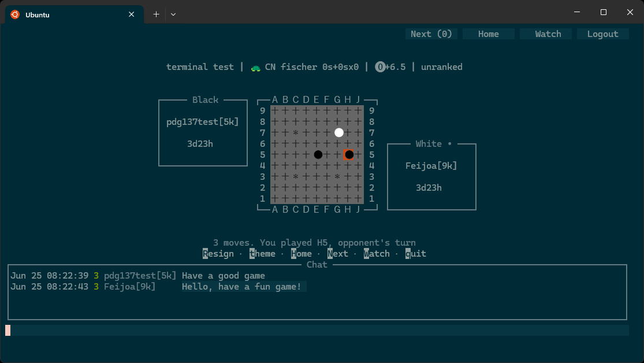Click timestamp 'Jun 25 08:22:39' in chat
The width and height of the screenshot is (644, 363).
(49, 276)
